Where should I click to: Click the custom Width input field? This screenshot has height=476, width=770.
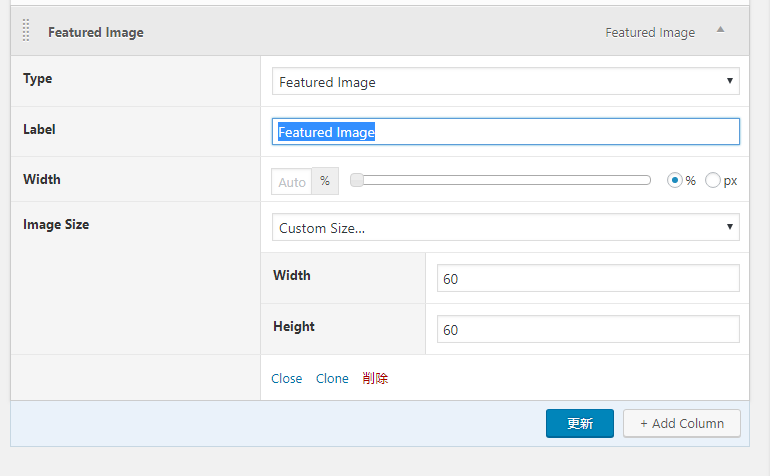point(588,278)
